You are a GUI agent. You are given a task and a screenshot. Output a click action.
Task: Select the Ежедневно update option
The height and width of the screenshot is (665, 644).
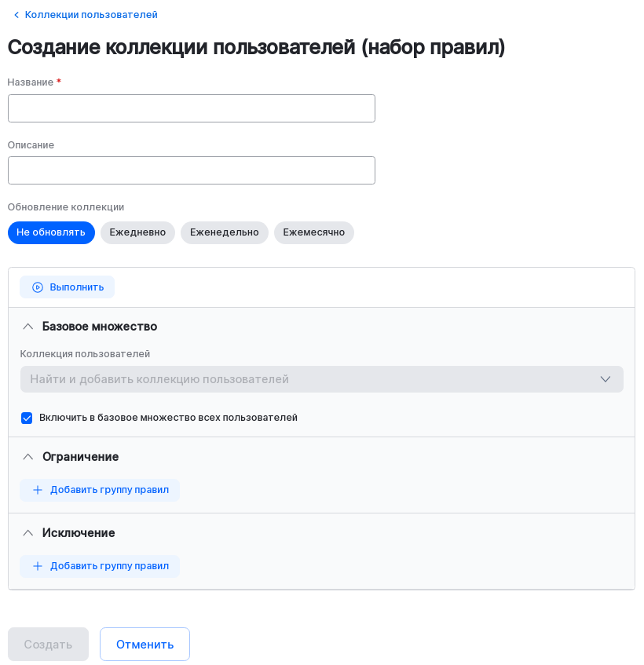137,232
